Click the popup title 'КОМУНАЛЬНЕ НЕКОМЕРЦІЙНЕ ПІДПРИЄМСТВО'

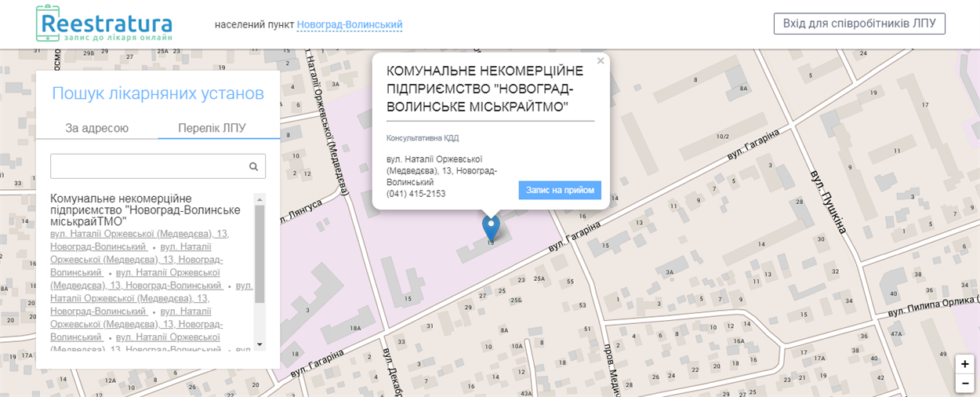tap(485, 89)
